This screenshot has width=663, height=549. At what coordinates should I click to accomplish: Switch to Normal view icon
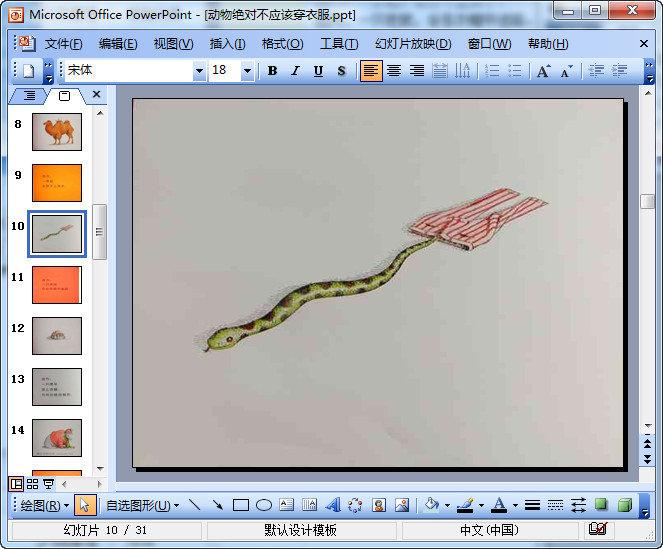(16, 484)
